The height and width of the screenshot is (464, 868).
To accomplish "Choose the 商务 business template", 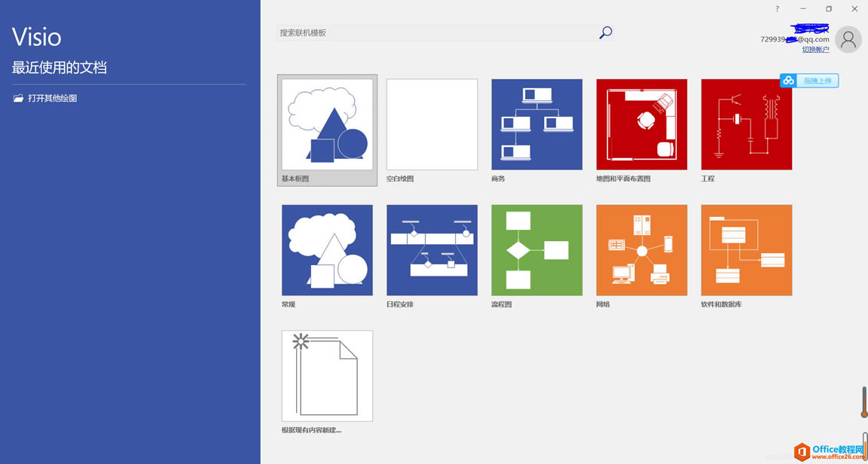I will 536,124.
